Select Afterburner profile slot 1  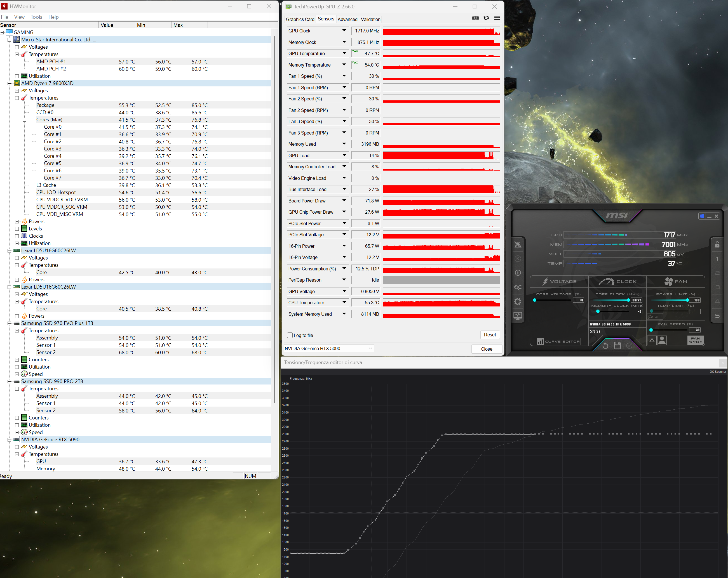point(717,259)
